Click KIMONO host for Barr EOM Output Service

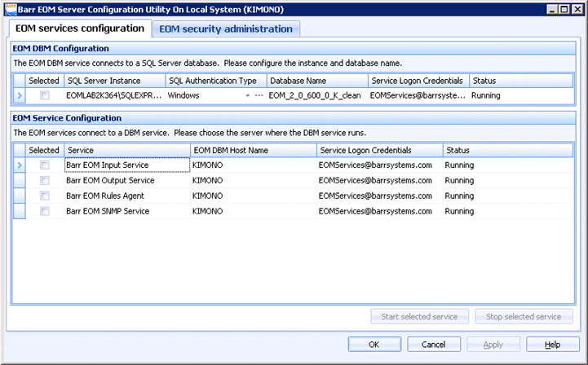point(254,180)
